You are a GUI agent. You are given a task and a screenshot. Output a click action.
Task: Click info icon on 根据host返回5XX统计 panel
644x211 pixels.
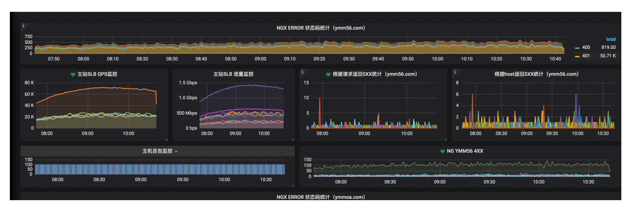(x=455, y=71)
